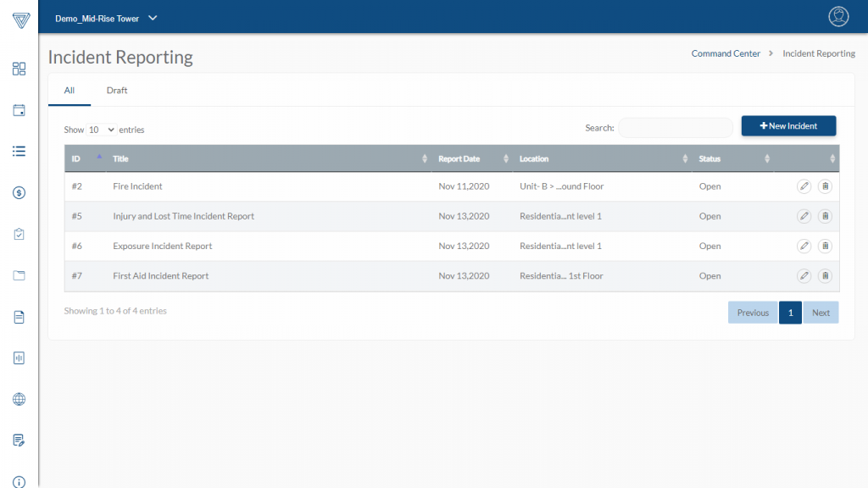Select the calendar icon in the sidebar

19,110
